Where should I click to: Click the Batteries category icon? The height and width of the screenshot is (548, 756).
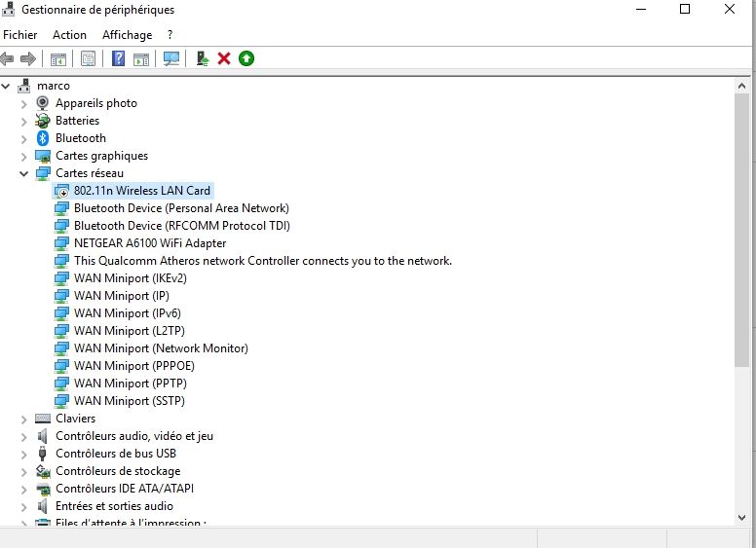(43, 121)
